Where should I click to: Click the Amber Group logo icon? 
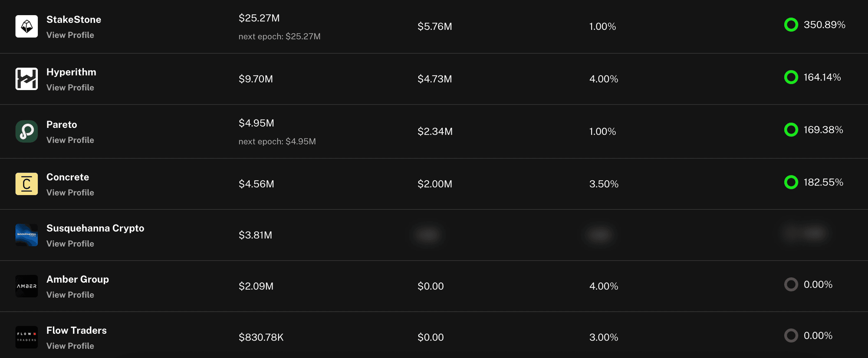point(26,286)
